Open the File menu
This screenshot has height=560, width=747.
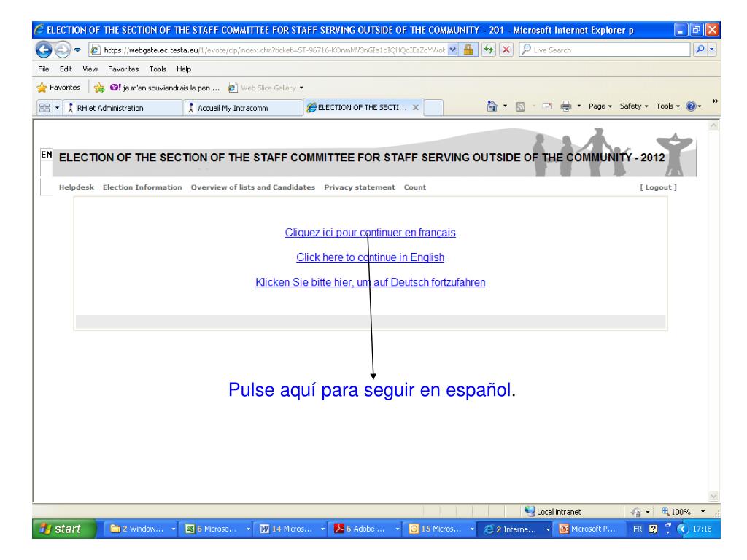43,69
